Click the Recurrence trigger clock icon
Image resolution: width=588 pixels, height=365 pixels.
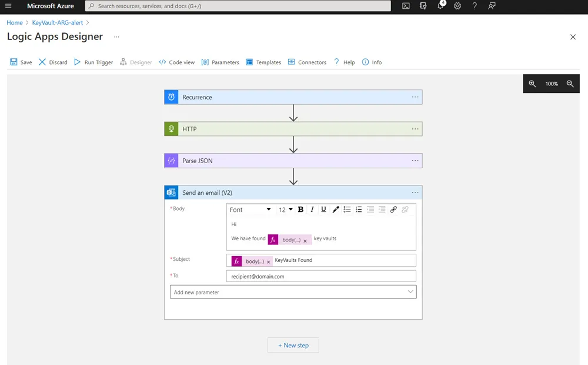click(x=171, y=97)
